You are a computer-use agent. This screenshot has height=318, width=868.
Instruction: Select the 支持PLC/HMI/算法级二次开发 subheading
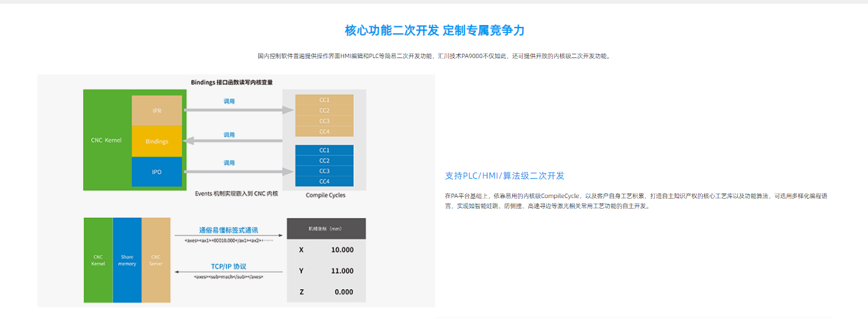[x=505, y=176]
